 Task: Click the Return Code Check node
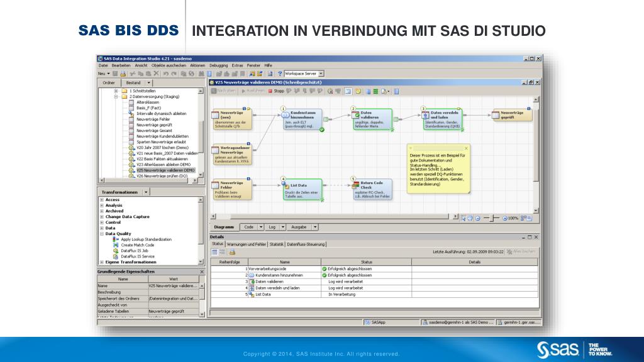[372, 190]
